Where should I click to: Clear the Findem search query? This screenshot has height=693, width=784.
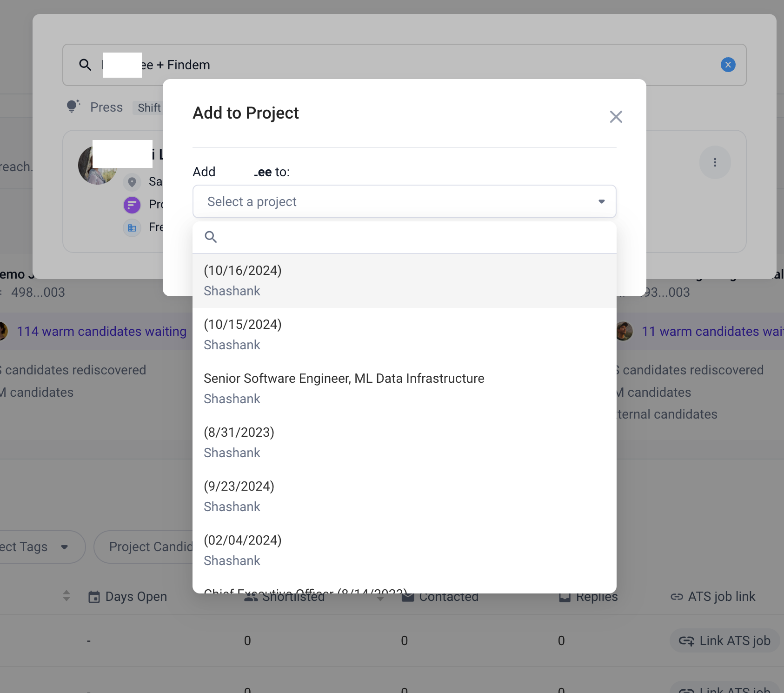tap(728, 65)
